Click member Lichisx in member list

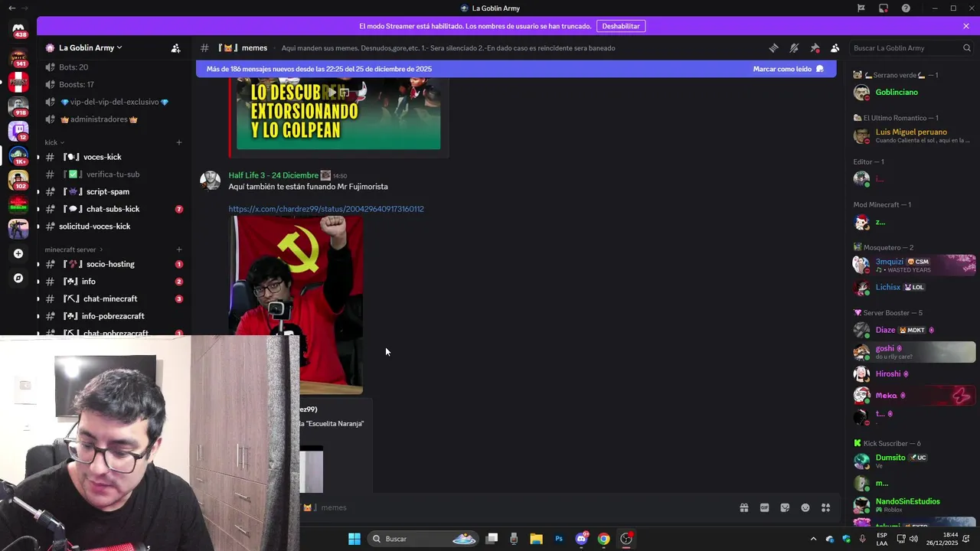913,287
